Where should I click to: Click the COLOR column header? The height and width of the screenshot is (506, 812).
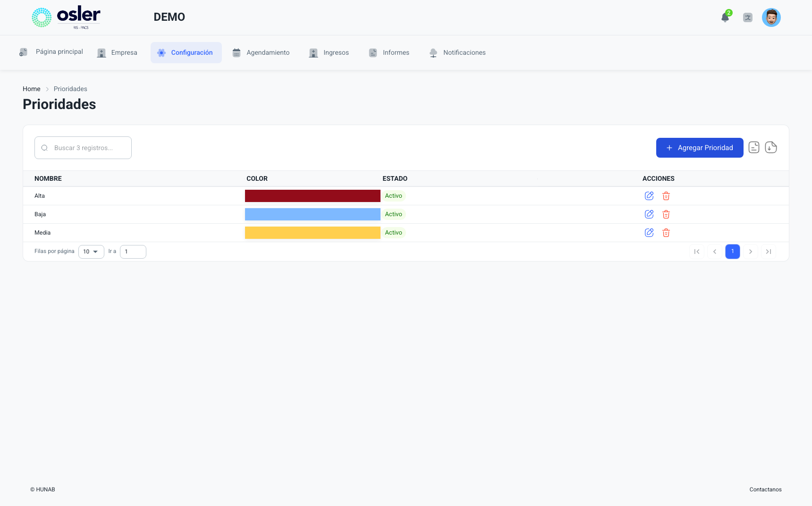pyautogui.click(x=257, y=178)
